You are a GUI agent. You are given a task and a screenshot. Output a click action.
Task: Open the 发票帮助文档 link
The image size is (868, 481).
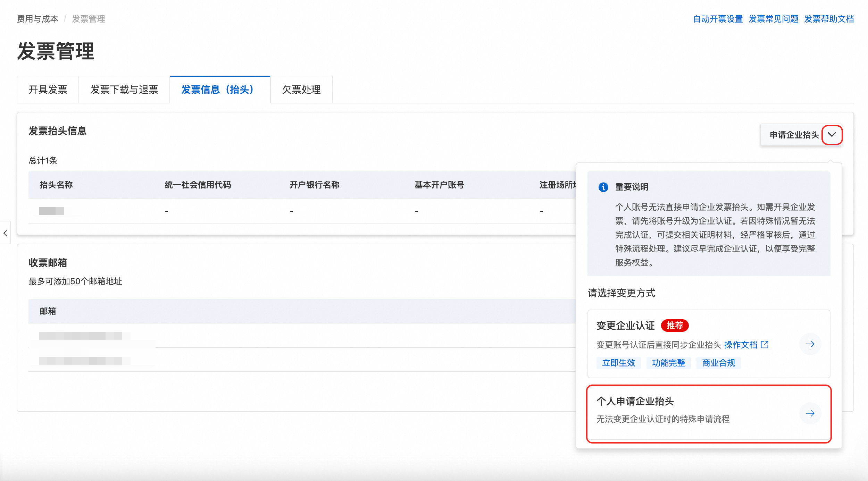pos(829,19)
